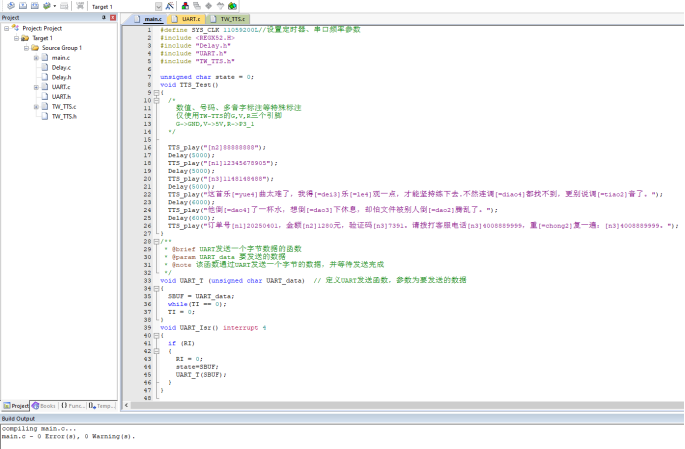Click the Translate current file toolbar icon

point(10,6)
